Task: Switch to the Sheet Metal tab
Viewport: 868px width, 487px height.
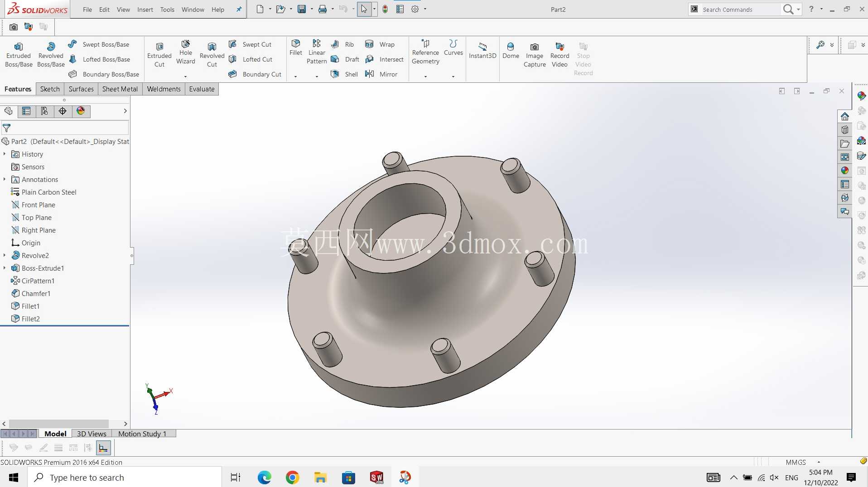Action: click(120, 89)
